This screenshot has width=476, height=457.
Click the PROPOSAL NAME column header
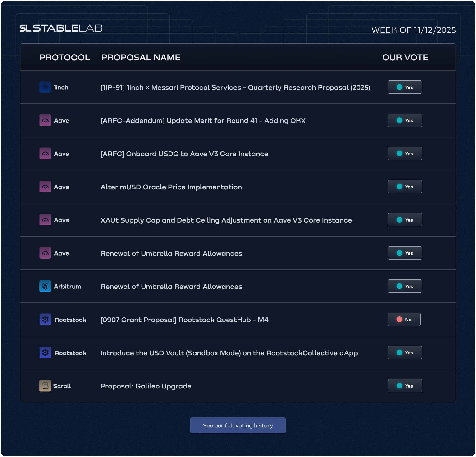(141, 58)
